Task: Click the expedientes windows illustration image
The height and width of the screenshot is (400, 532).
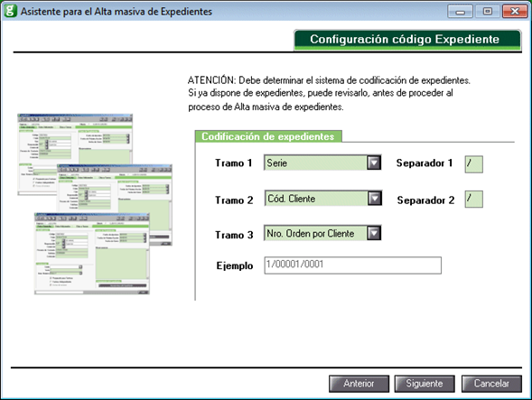Action: tap(95, 204)
